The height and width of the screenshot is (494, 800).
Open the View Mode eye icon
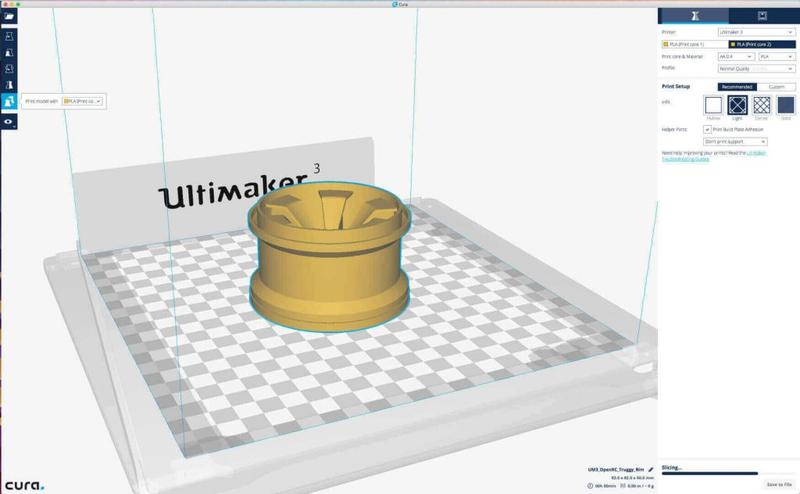coord(9,121)
